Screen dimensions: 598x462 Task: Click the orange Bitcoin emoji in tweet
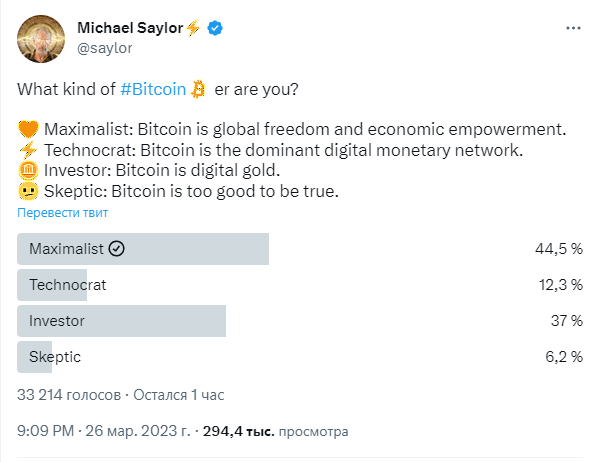(x=198, y=89)
